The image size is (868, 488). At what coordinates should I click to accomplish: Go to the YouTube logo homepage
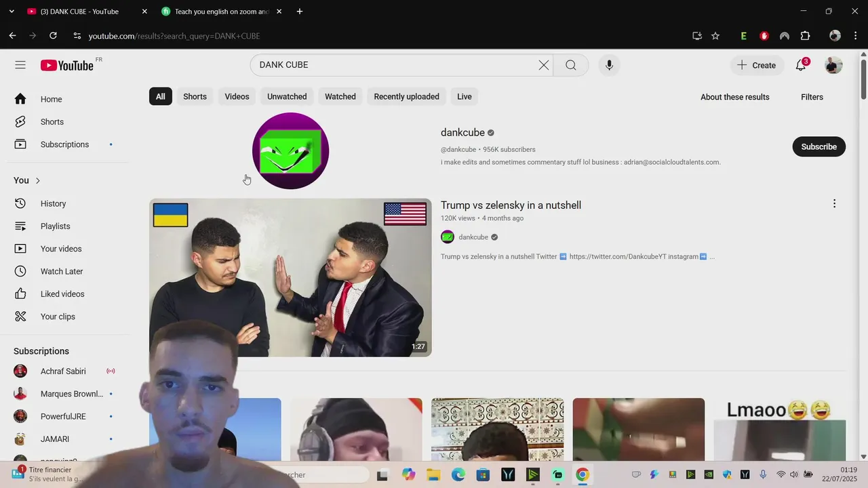click(67, 65)
